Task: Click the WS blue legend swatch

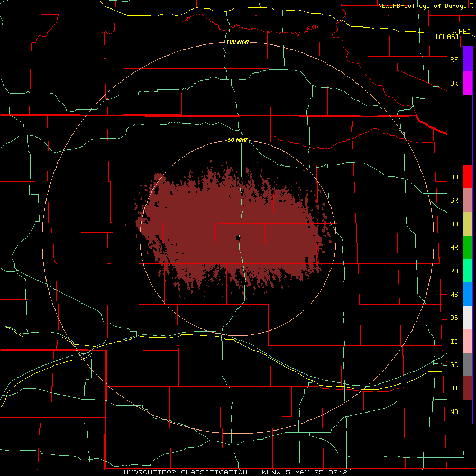Action: tap(467, 294)
